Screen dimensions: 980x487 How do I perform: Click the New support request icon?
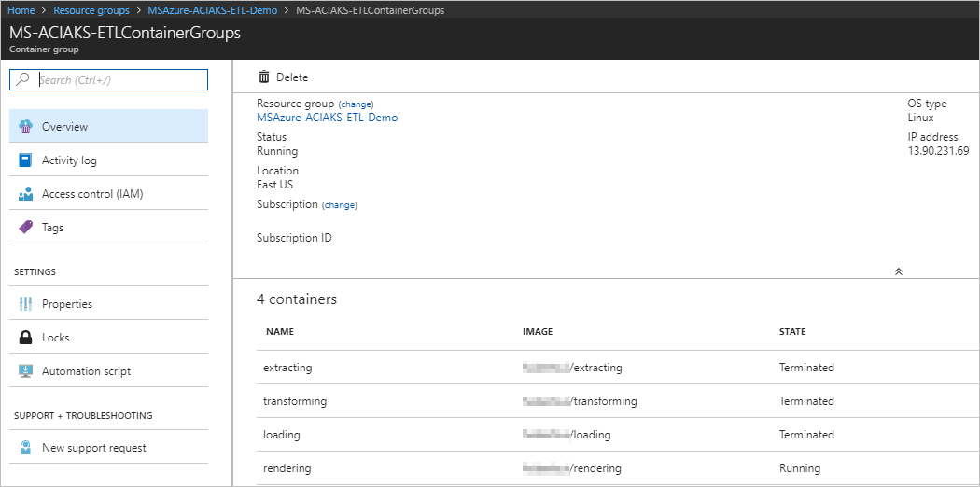(26, 448)
